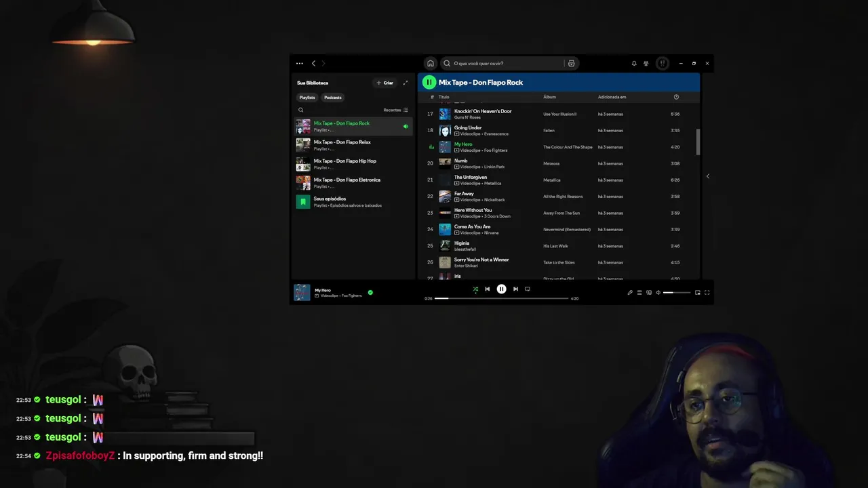868x488 pixels.
Task: Click the track list vertical scrollbar
Action: click(698, 141)
